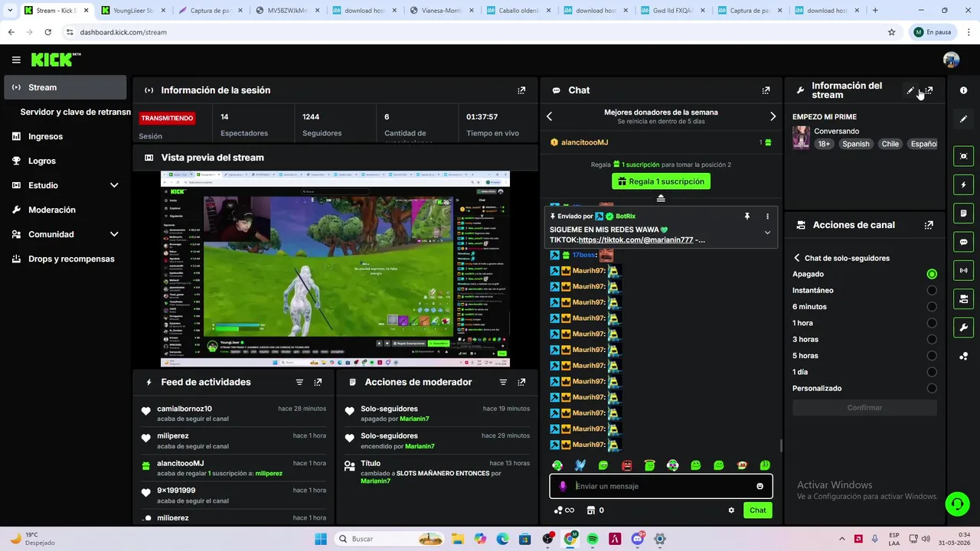The height and width of the screenshot is (551, 980).
Task: Open Drops y recompensas sidebar item
Action: pyautogui.click(x=65, y=259)
